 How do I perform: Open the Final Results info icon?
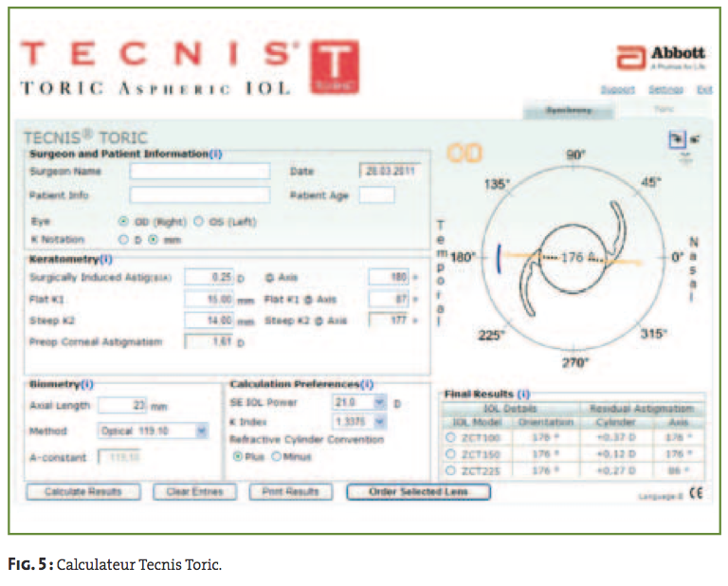[523, 394]
